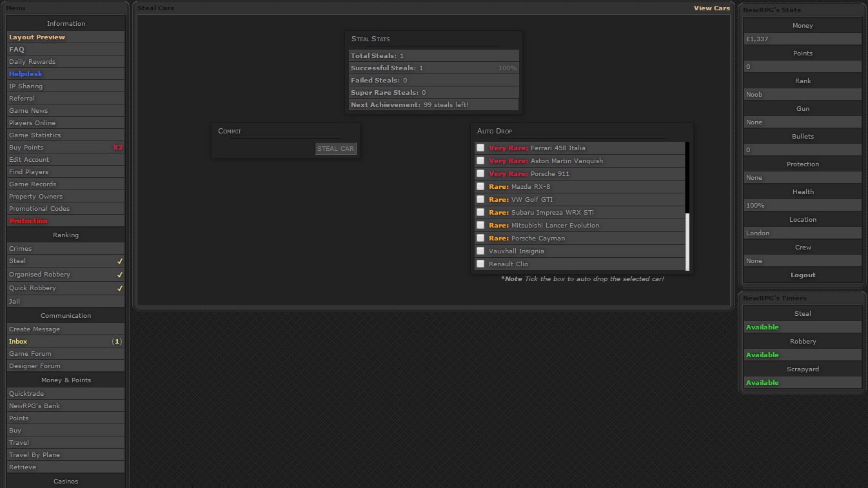The image size is (868, 488).
Task: Open Buy Points with X2 bonus
Action: (x=65, y=148)
